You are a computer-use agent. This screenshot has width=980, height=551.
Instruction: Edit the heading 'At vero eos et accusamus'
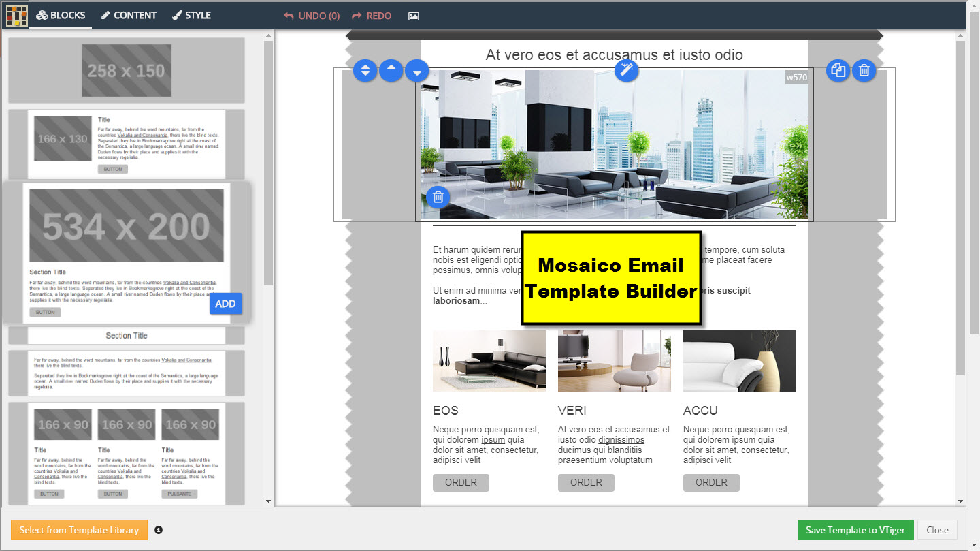coord(615,55)
